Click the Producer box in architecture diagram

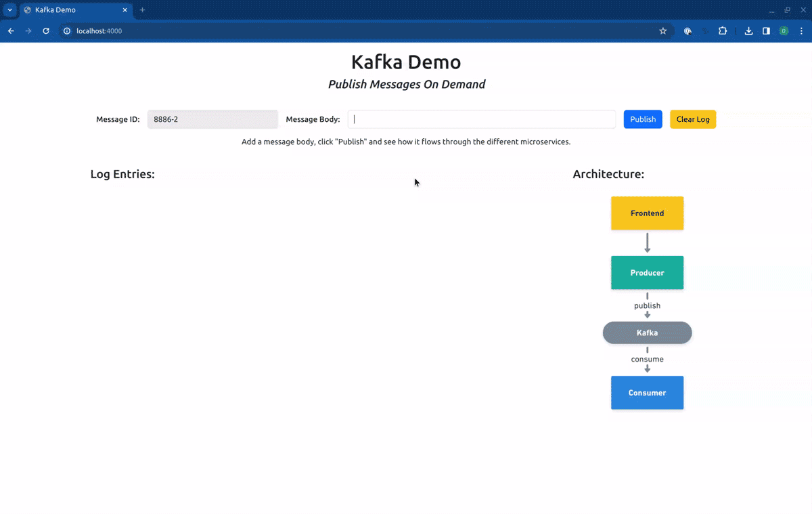[647, 273]
